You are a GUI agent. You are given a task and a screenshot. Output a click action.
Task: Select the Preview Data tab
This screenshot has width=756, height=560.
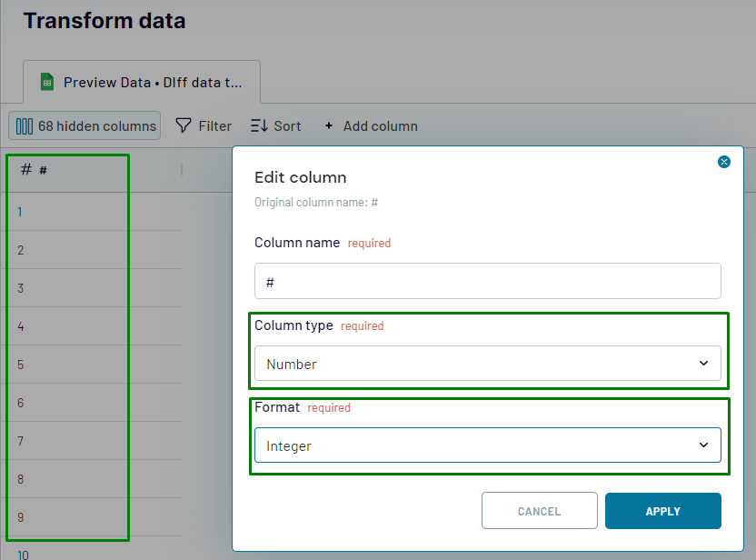tap(144, 83)
